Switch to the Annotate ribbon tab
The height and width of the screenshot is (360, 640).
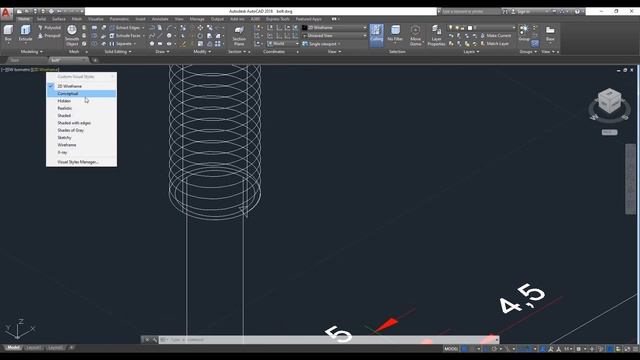click(x=160, y=19)
